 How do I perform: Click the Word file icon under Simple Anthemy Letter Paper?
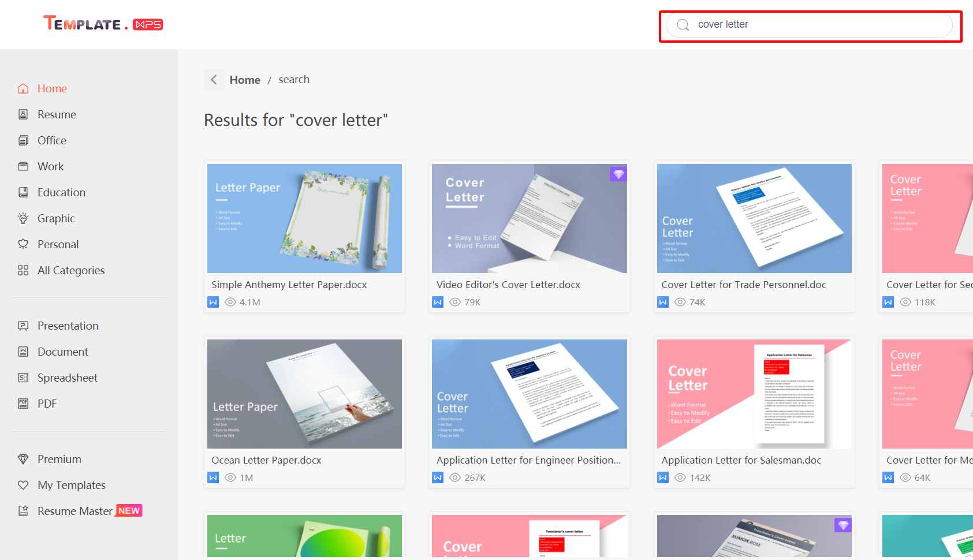point(213,302)
